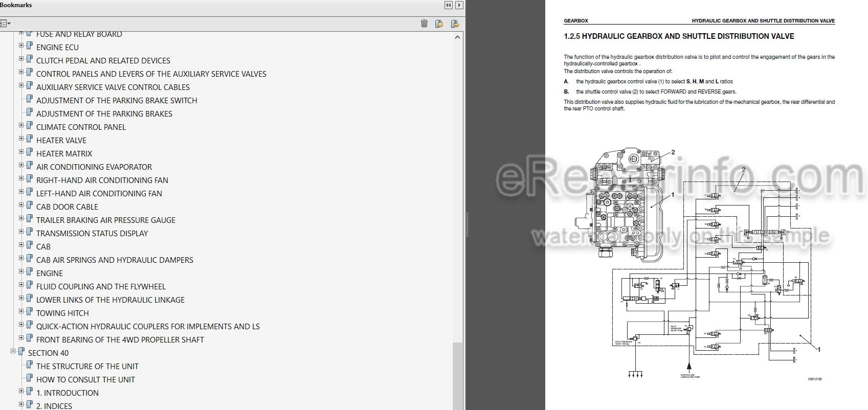Expand the CLIMATE CONTROL PANEL bookmark
This screenshot has height=410, width=868.
[x=21, y=125]
